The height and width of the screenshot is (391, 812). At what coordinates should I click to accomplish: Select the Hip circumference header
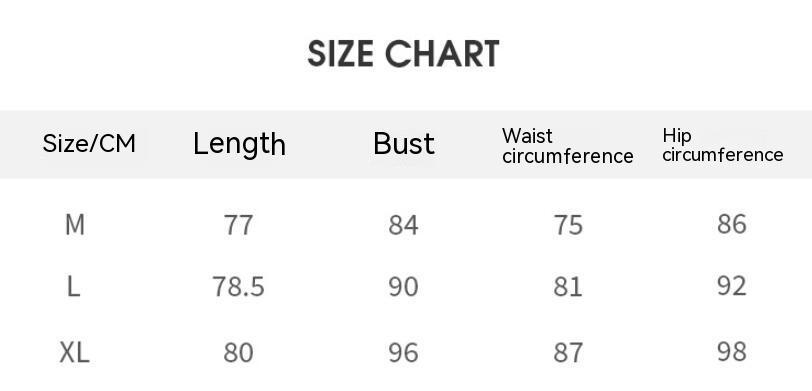tap(723, 145)
